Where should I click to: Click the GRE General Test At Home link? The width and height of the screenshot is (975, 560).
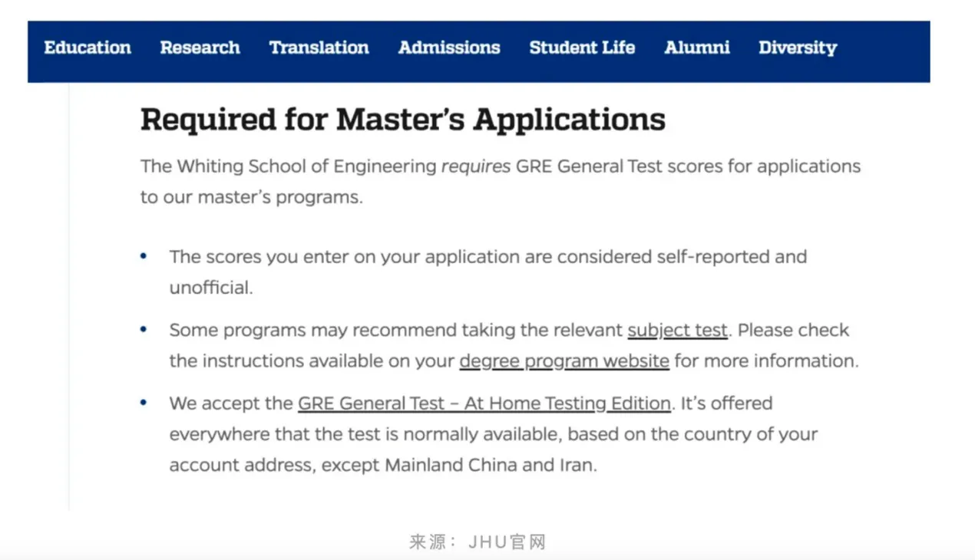[484, 404]
